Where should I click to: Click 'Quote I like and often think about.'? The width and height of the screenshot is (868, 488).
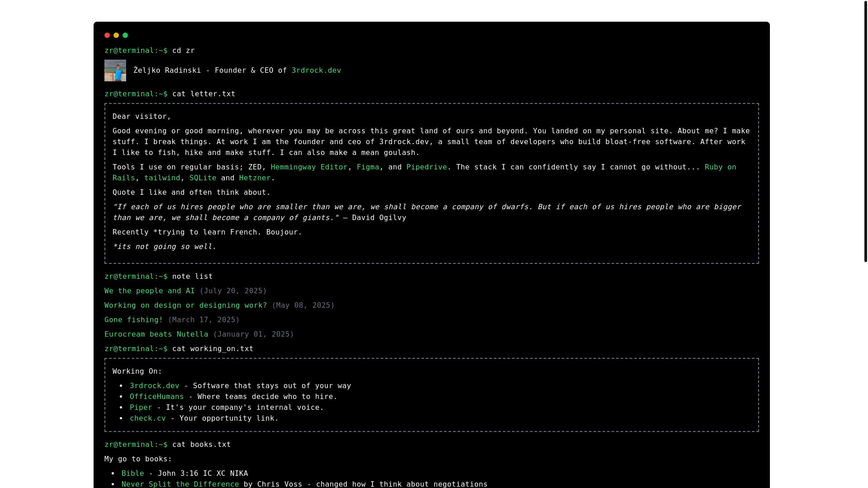(x=192, y=192)
